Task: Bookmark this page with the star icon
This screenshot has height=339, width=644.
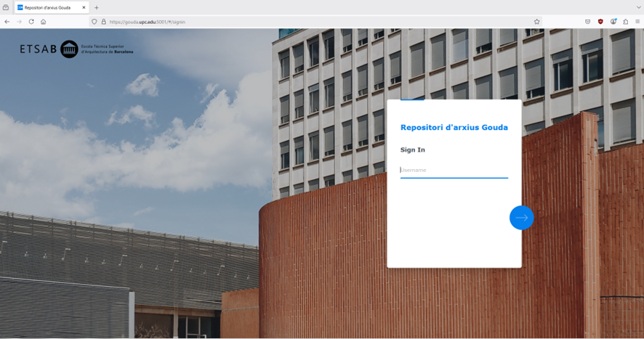Action: 537,22
